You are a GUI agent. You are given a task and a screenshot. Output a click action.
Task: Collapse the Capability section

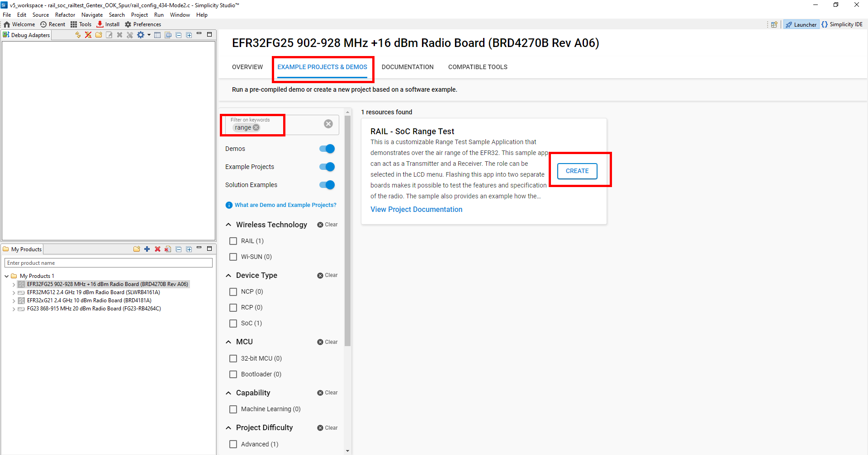(228, 393)
